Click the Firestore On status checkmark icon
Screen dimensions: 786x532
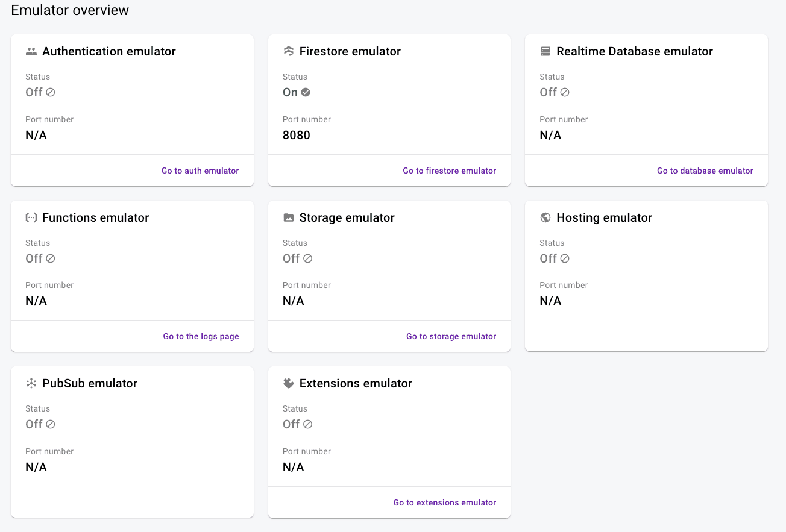pyautogui.click(x=306, y=92)
